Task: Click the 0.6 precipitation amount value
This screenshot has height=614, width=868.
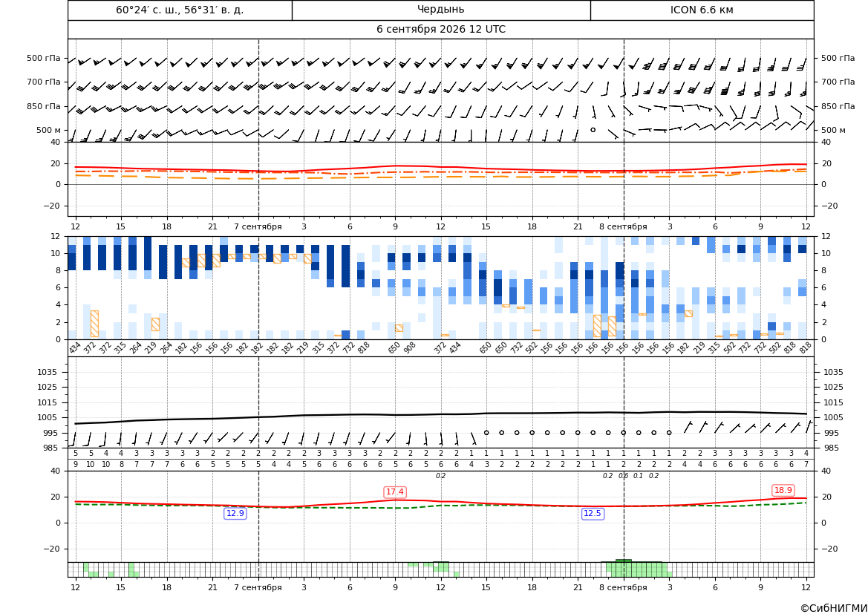Action: 623,476
